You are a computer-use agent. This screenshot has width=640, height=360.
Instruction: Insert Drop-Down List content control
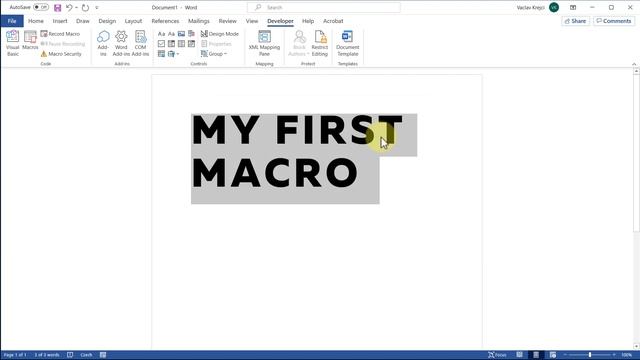point(181,44)
